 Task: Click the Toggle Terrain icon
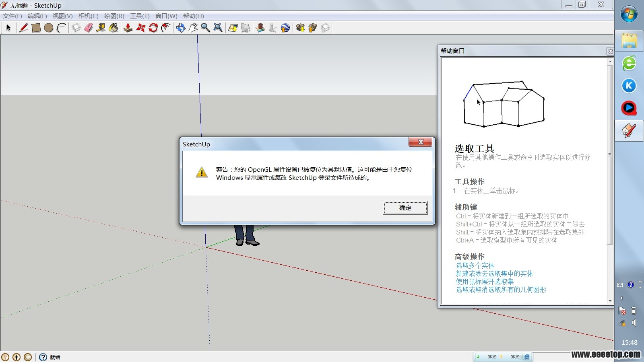(x=245, y=28)
